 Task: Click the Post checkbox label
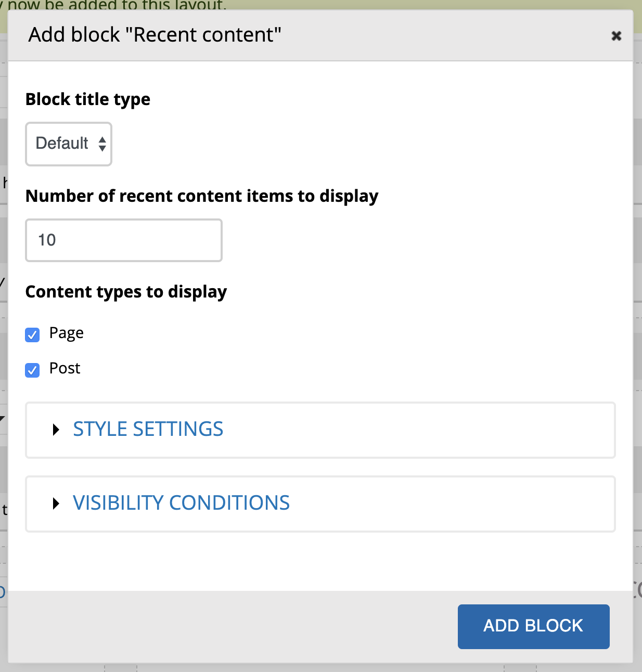[65, 369]
